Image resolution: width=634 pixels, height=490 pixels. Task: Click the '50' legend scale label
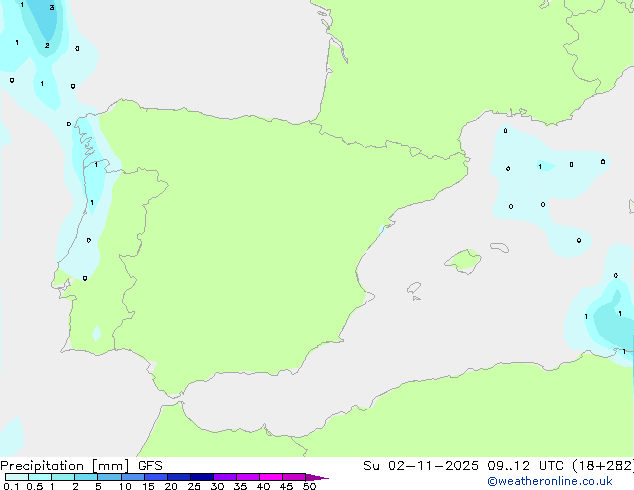pyautogui.click(x=310, y=486)
